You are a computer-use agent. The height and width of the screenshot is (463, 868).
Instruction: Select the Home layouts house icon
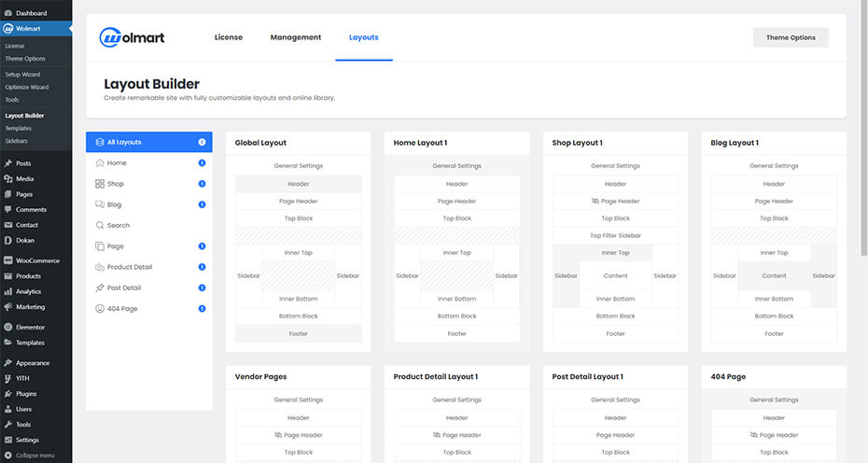[x=100, y=163]
